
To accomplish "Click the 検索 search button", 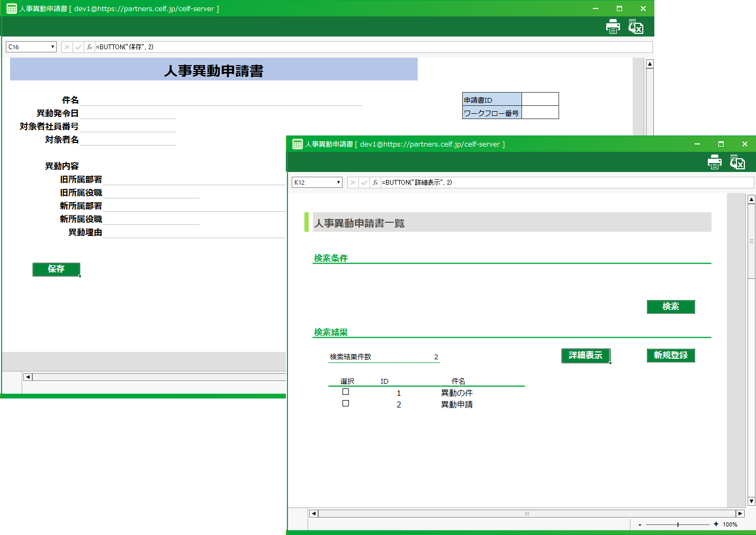I will point(670,306).
